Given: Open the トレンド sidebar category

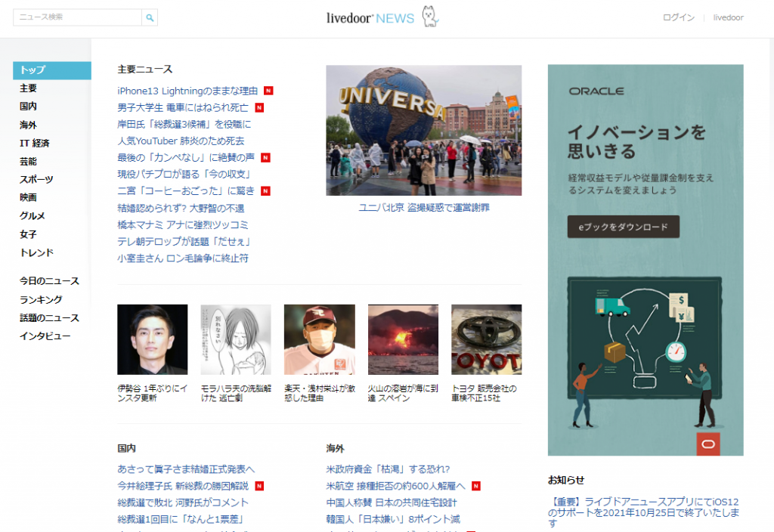Looking at the screenshot, I should click(36, 252).
